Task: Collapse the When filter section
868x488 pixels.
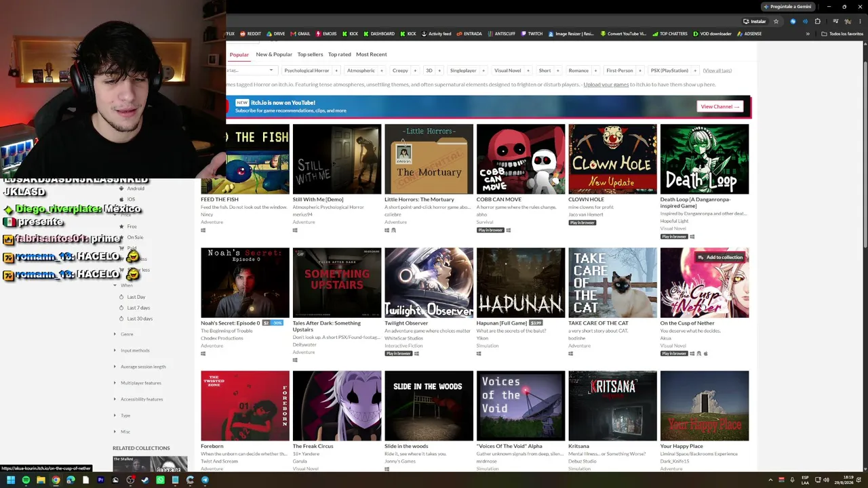Action: coord(126,285)
